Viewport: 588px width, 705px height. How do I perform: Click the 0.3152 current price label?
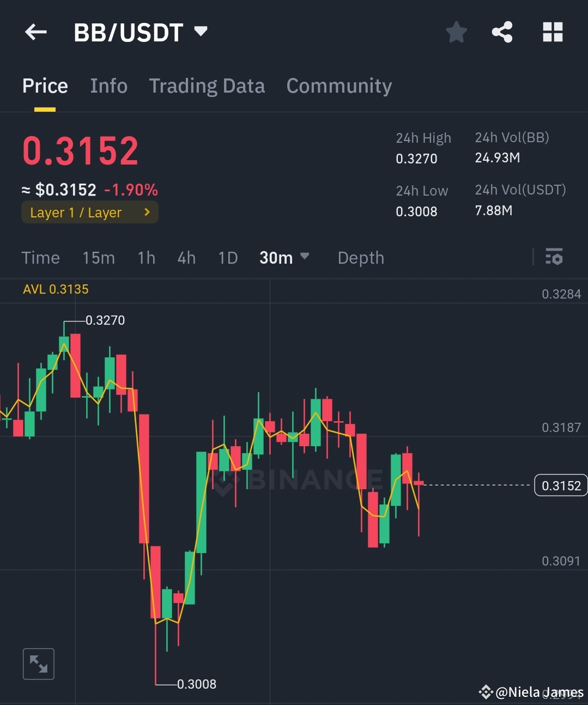[560, 485]
